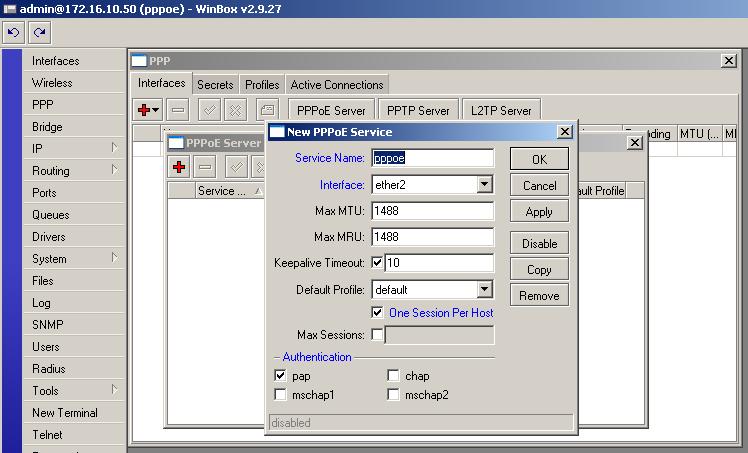
Task: Click the minus remove icon in PPP window
Action: click(x=178, y=110)
